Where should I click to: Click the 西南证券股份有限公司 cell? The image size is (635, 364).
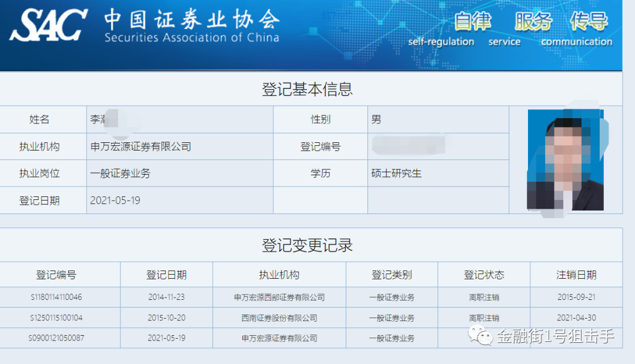(279, 318)
